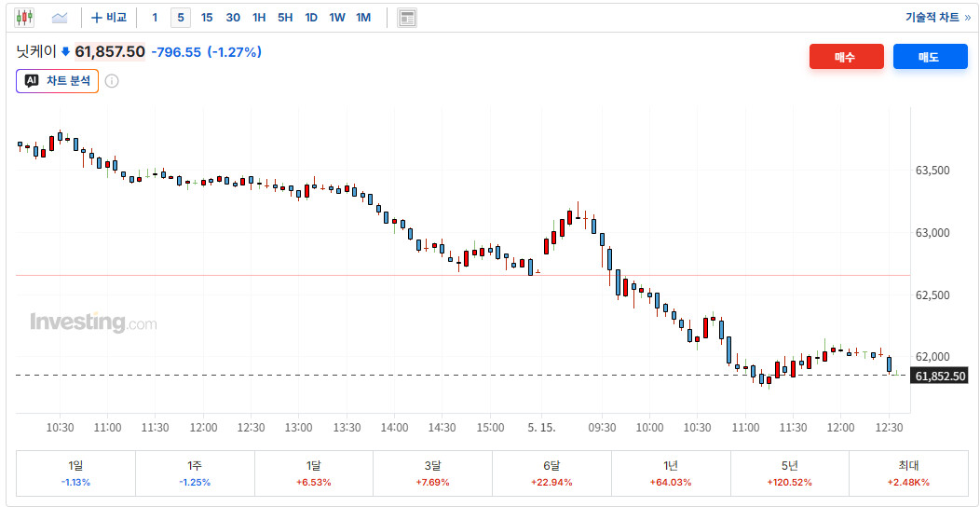
Task: Choose the 1D interval option
Action: (x=311, y=18)
